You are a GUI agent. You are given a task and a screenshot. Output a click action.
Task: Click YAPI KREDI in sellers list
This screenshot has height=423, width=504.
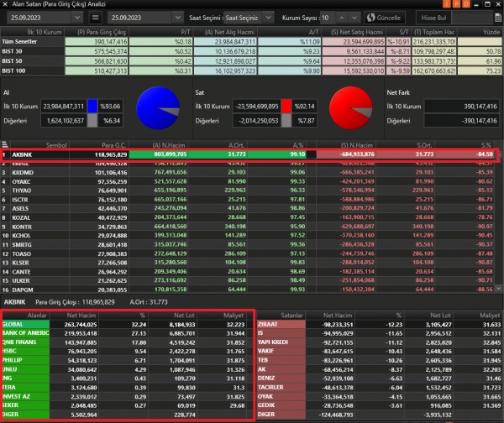click(281, 342)
